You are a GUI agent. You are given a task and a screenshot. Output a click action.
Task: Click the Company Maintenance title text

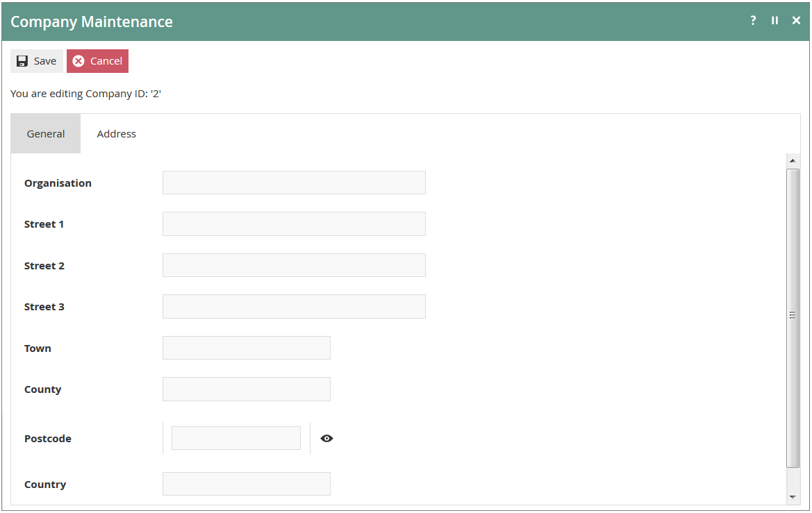(92, 22)
